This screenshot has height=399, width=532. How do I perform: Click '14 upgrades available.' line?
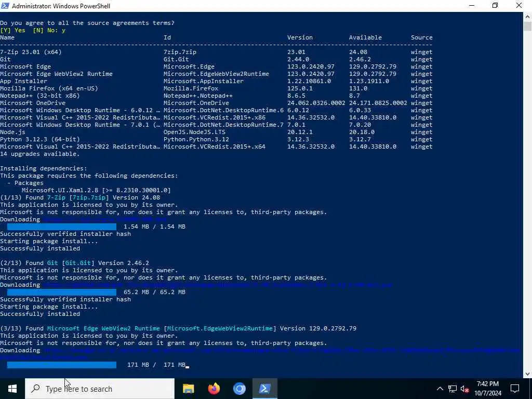pos(39,154)
